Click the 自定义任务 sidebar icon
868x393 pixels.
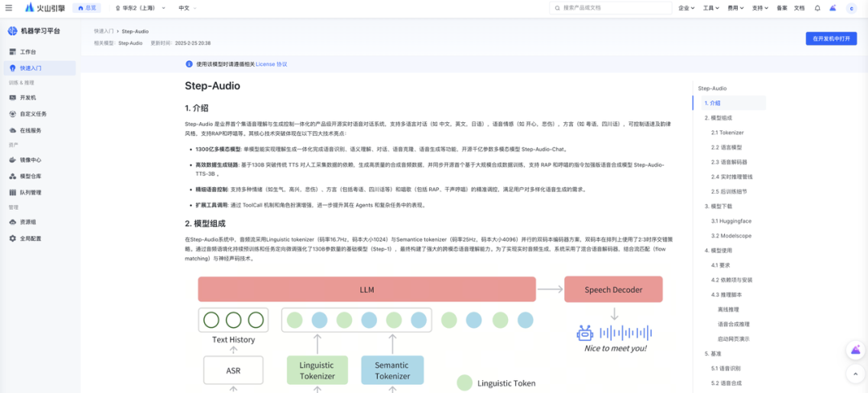point(13,114)
